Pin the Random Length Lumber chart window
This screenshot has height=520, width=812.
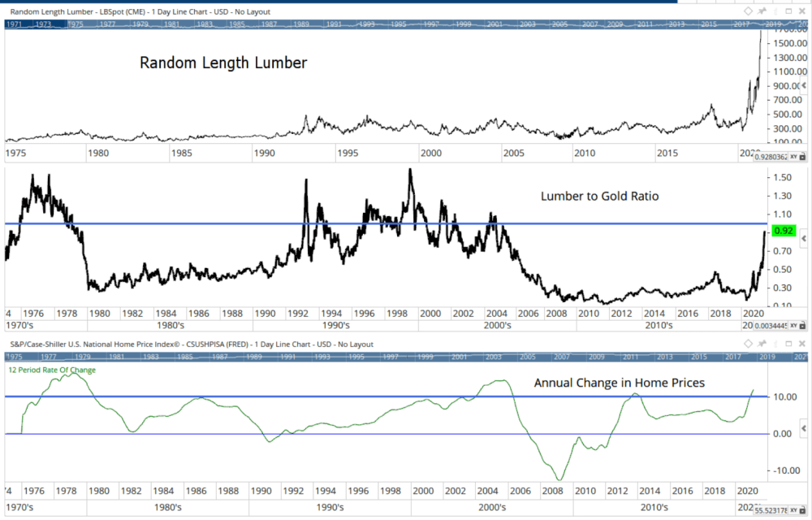coord(762,11)
